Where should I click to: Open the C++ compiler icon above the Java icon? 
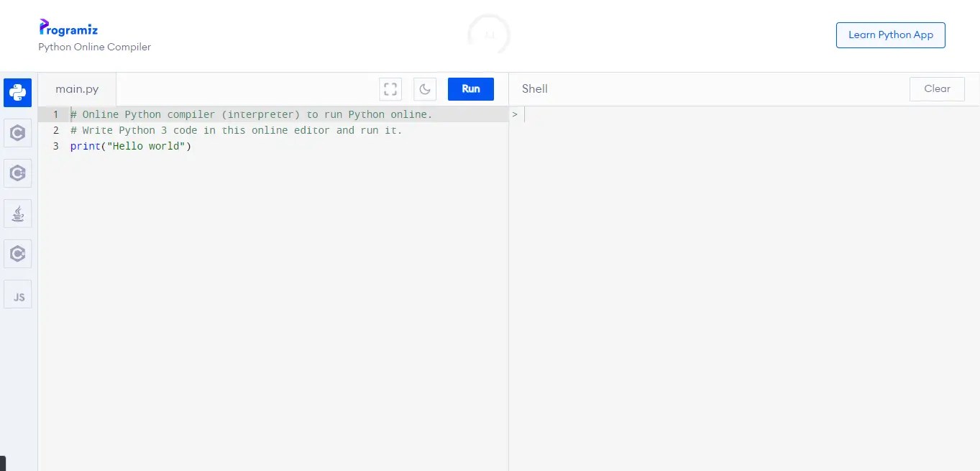[18, 173]
